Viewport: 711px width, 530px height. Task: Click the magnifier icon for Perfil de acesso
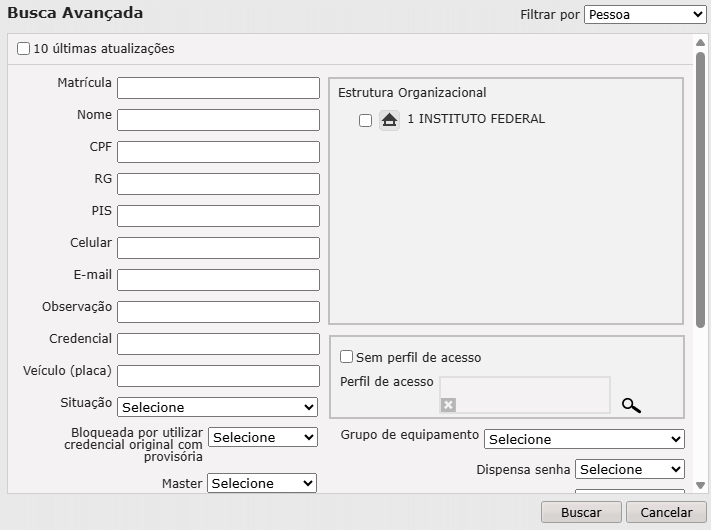click(631, 405)
